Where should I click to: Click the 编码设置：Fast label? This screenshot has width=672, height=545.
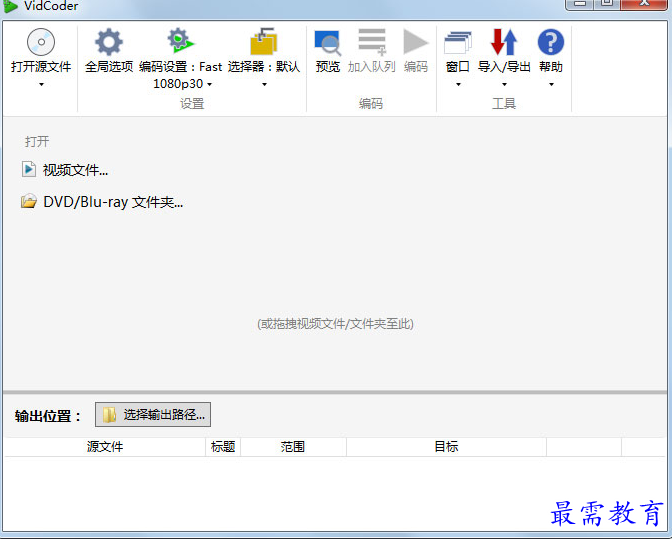point(180,67)
